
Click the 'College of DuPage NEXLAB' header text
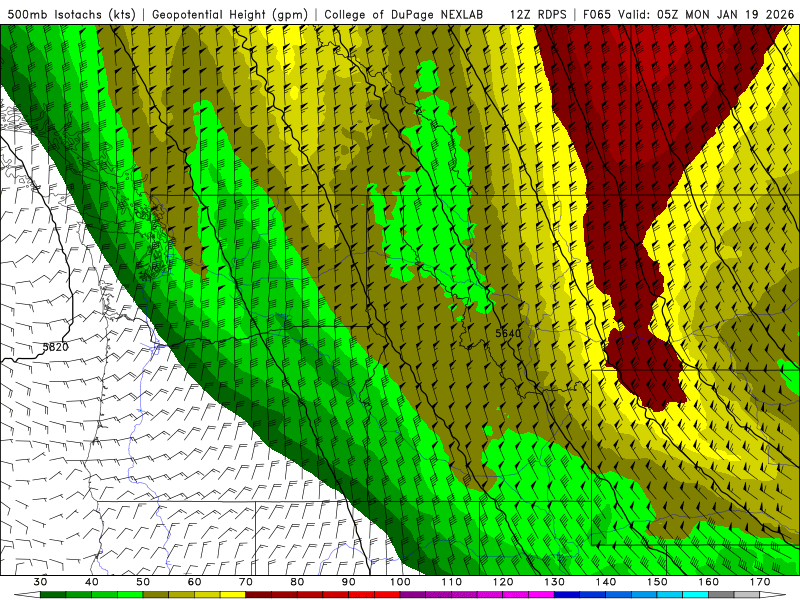pos(403,14)
